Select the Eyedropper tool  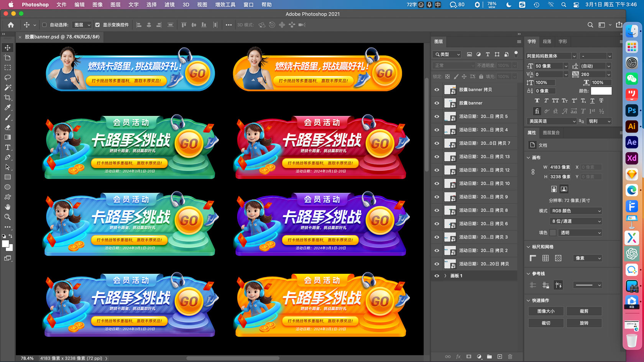7,107
